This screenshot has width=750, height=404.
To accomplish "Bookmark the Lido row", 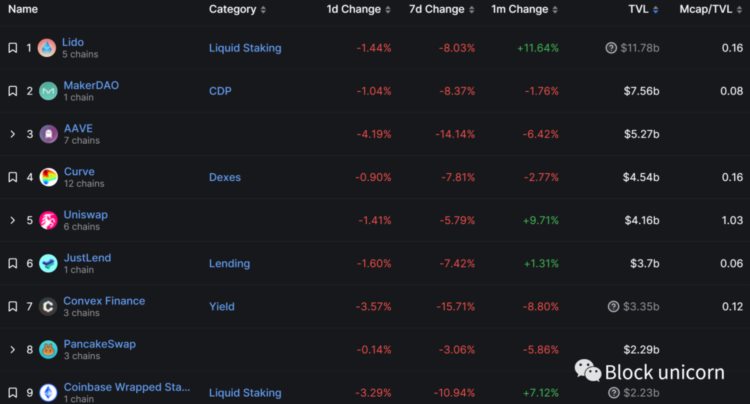I will 12,48.
